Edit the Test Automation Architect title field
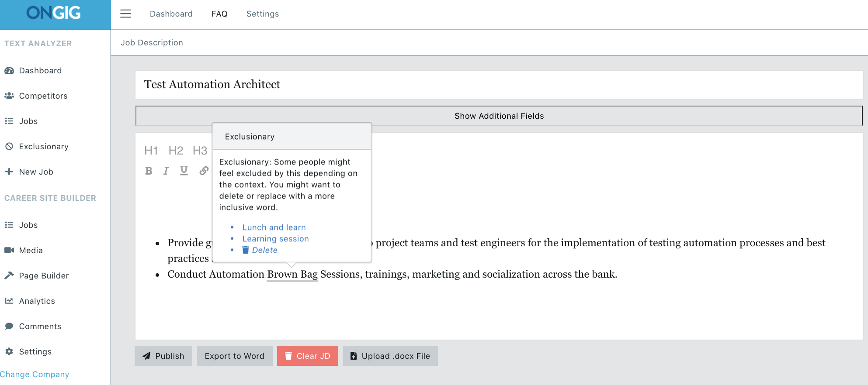Viewport: 868px width, 385px height. [498, 84]
